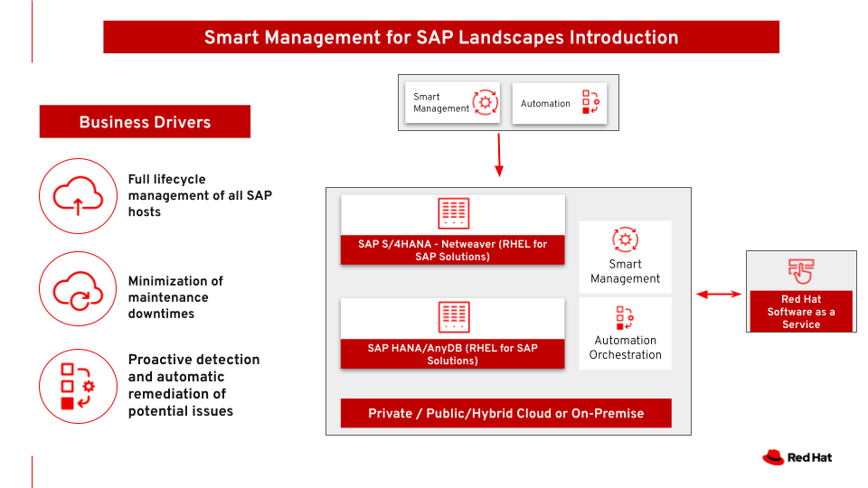This screenshot has width=868, height=488.
Task: Click the cloud upload icon for lifecycle management
Action: (x=78, y=196)
